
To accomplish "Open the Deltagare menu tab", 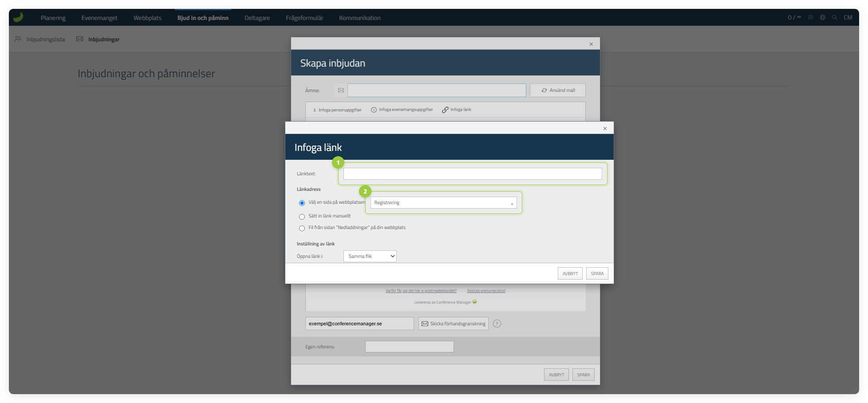I will [x=257, y=18].
